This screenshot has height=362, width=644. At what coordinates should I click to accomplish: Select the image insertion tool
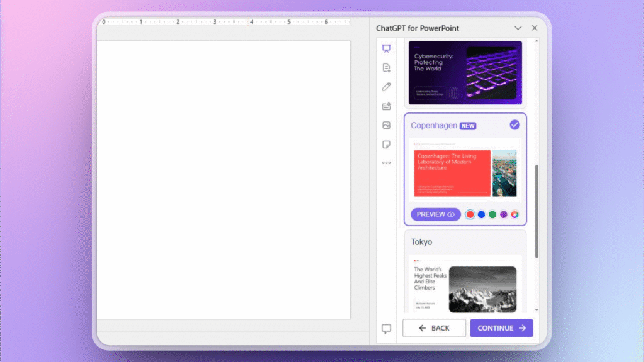386,126
